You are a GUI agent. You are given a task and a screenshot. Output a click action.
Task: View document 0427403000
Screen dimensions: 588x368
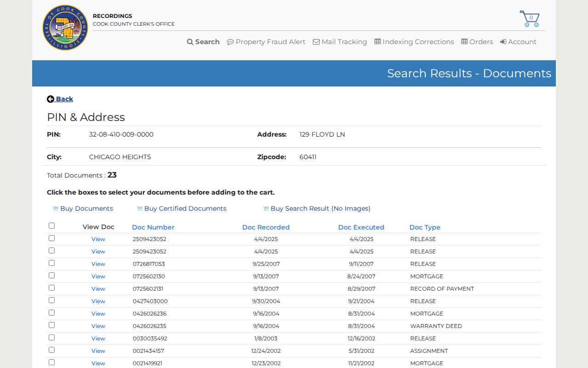click(x=98, y=301)
